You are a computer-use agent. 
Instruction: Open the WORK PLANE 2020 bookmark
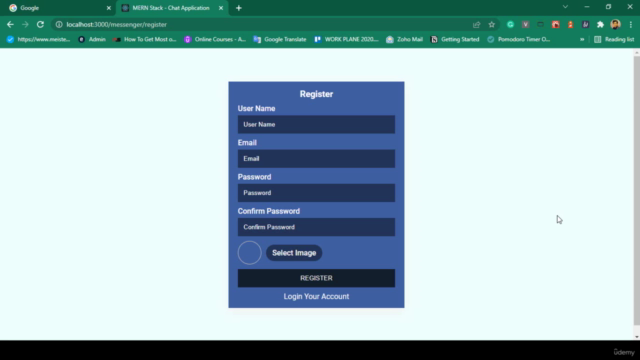[347, 39]
